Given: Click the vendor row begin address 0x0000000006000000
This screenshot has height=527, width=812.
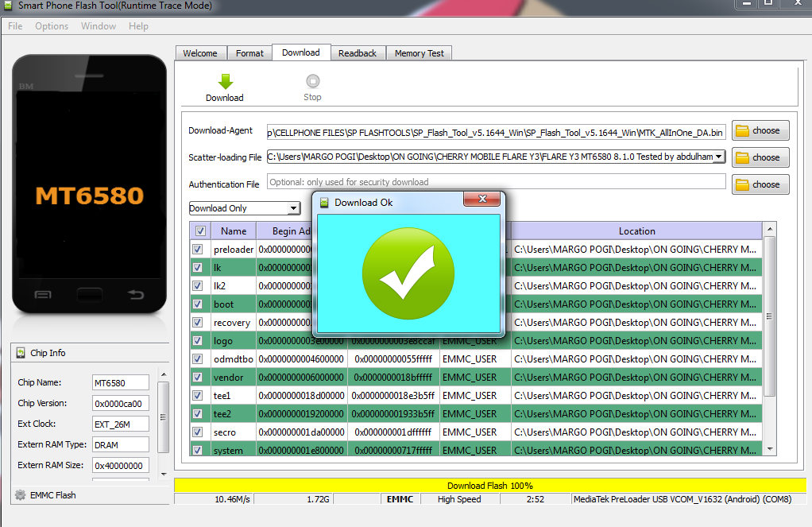Looking at the screenshot, I should [x=301, y=378].
